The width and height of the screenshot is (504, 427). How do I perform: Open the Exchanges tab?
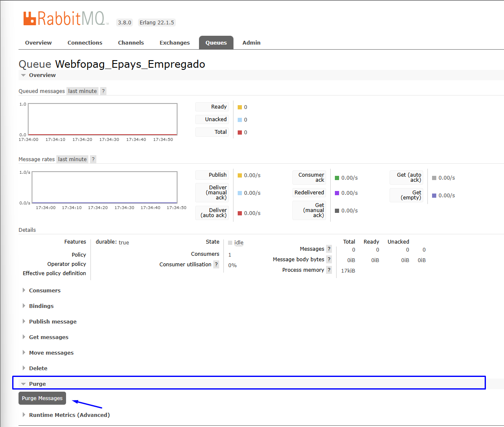175,43
